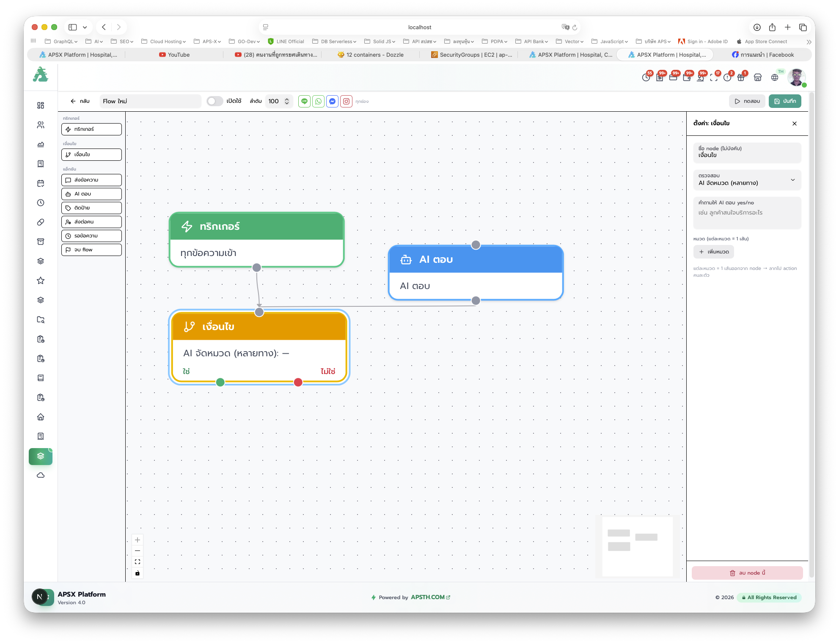Click the AI ตอบ node top connector
Viewport: 839px width, 644px height.
(476, 245)
